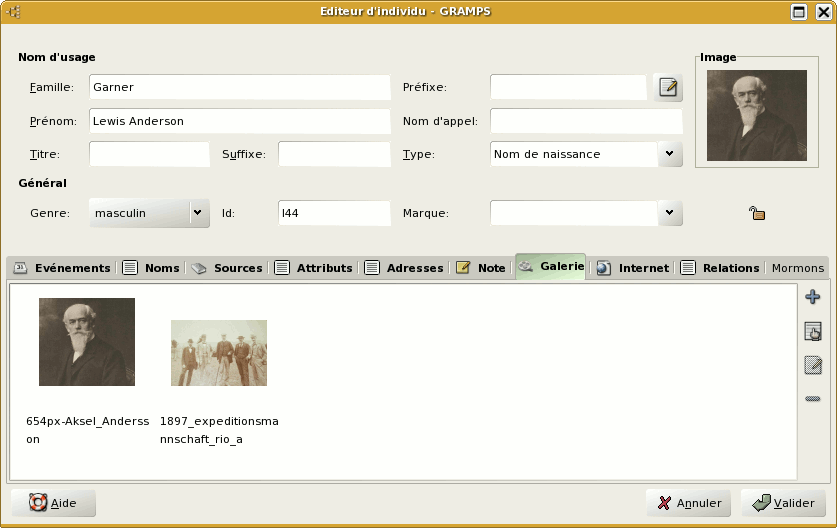Click the Prénom field containing Lewis Anderson
Viewport: 837px width, 528px height.
click(239, 121)
